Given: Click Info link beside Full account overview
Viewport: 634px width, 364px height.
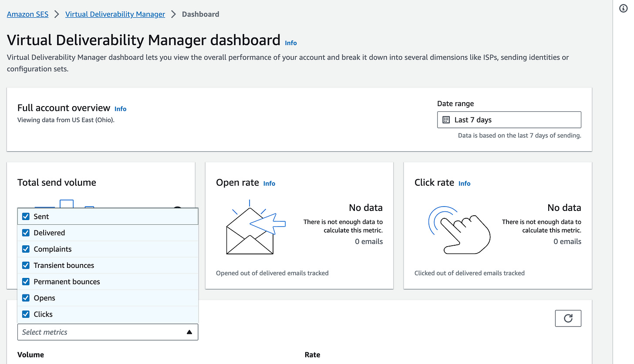Looking at the screenshot, I should click(121, 109).
